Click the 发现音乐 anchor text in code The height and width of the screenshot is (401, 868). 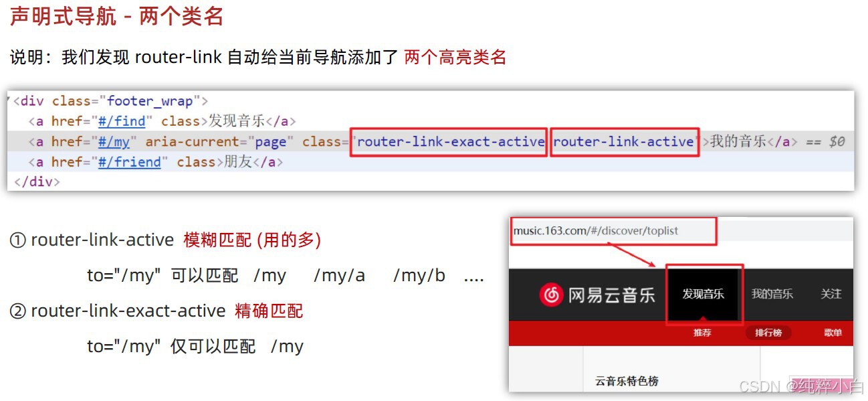[237, 121]
